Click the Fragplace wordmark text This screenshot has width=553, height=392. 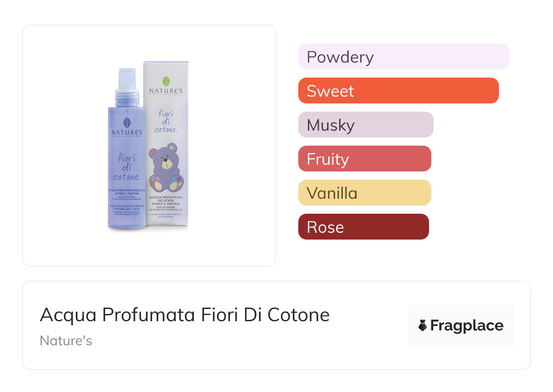(467, 325)
